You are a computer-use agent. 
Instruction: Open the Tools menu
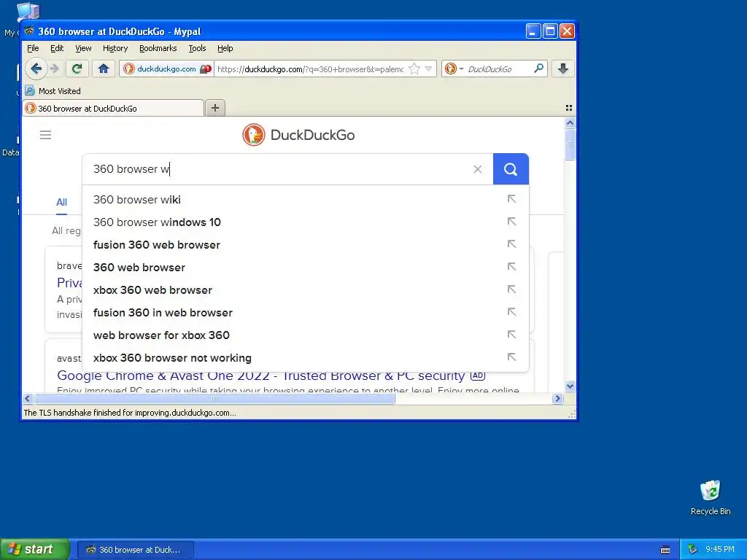(197, 48)
